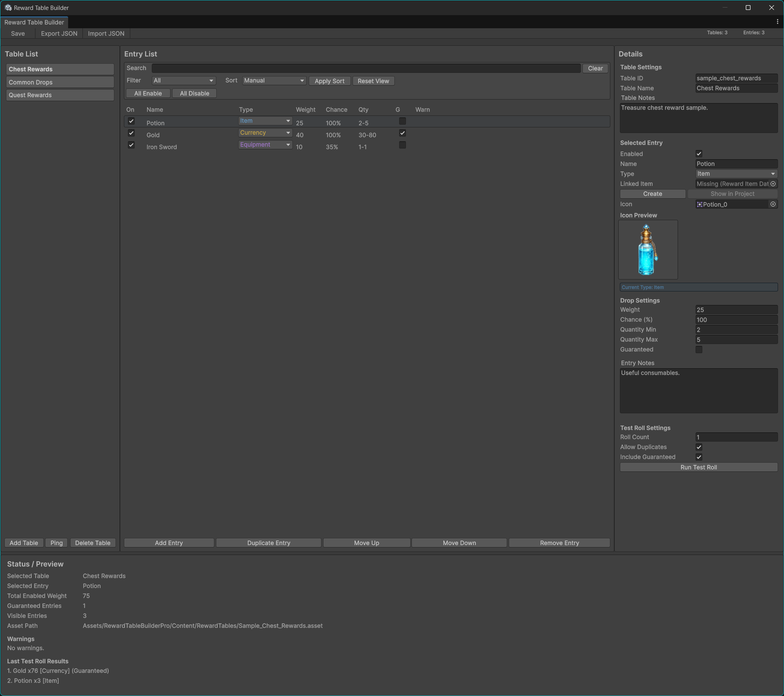Click the Duplicate Entry button
Viewport: 784px width, 696px height.
(x=269, y=543)
